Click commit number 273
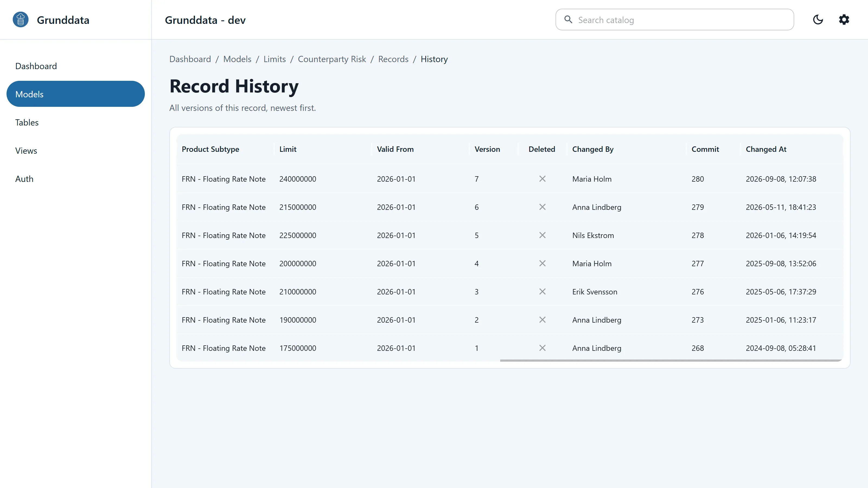Screen dimensions: 868x488 click(698, 320)
